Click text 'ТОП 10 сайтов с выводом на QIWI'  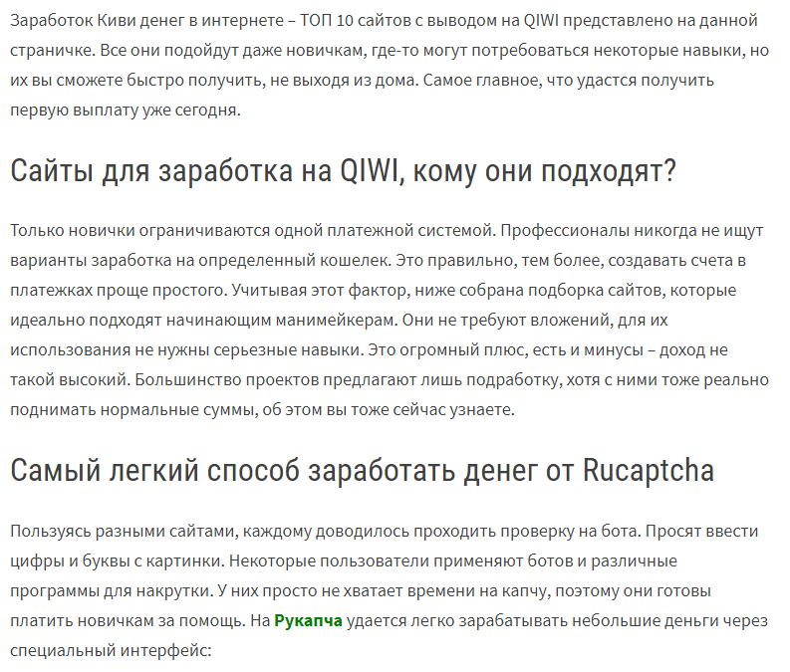[429, 20]
